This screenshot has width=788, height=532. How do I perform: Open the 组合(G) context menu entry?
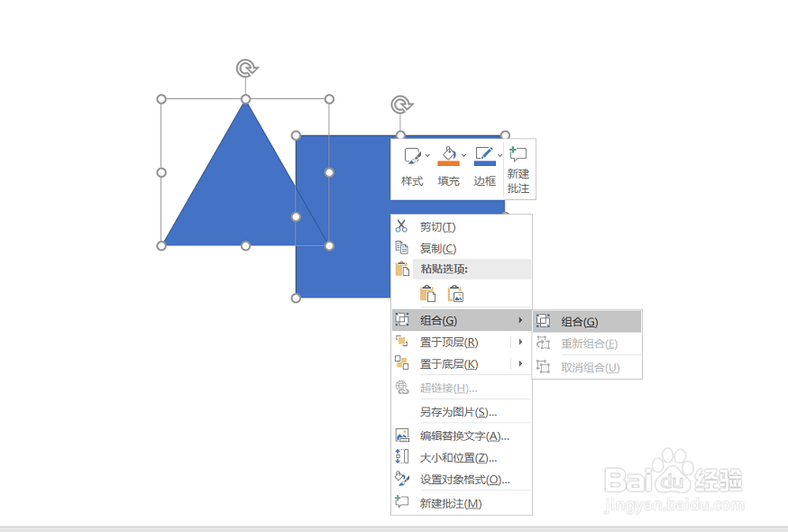[x=462, y=320]
